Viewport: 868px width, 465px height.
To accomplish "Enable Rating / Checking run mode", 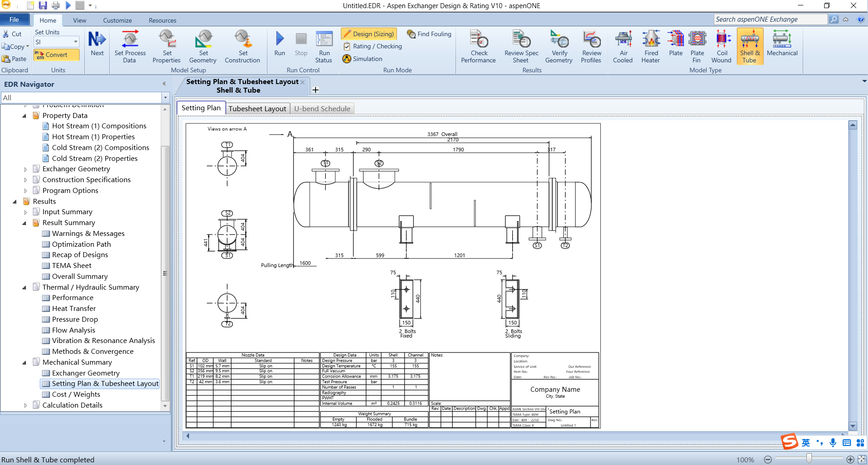I will 373,46.
